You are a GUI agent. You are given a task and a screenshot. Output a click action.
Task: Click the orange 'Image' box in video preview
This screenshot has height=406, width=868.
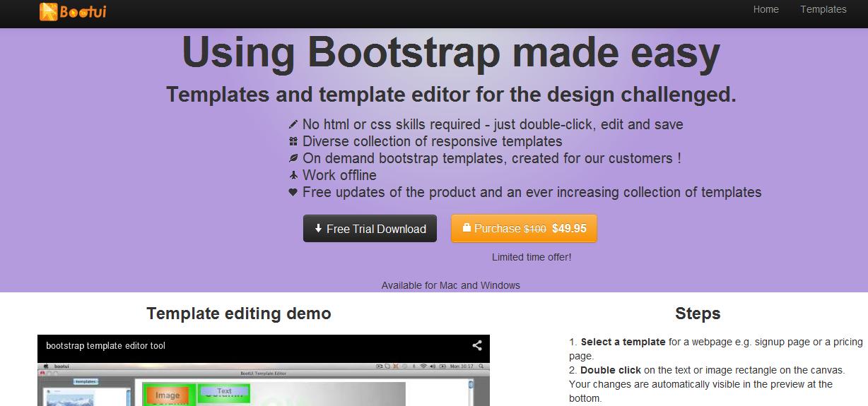168,395
